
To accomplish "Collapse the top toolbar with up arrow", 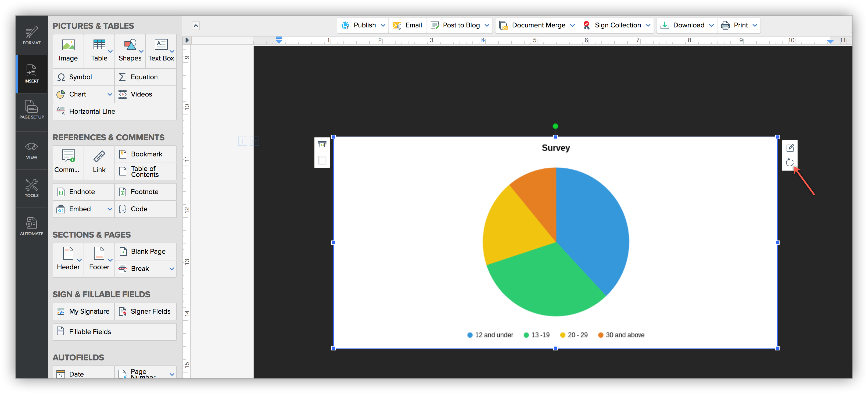I will click(196, 26).
